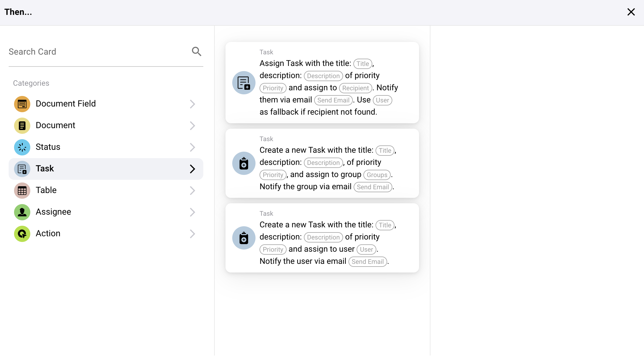Click the Document Field category icon
The height and width of the screenshot is (359, 644).
pos(22,104)
